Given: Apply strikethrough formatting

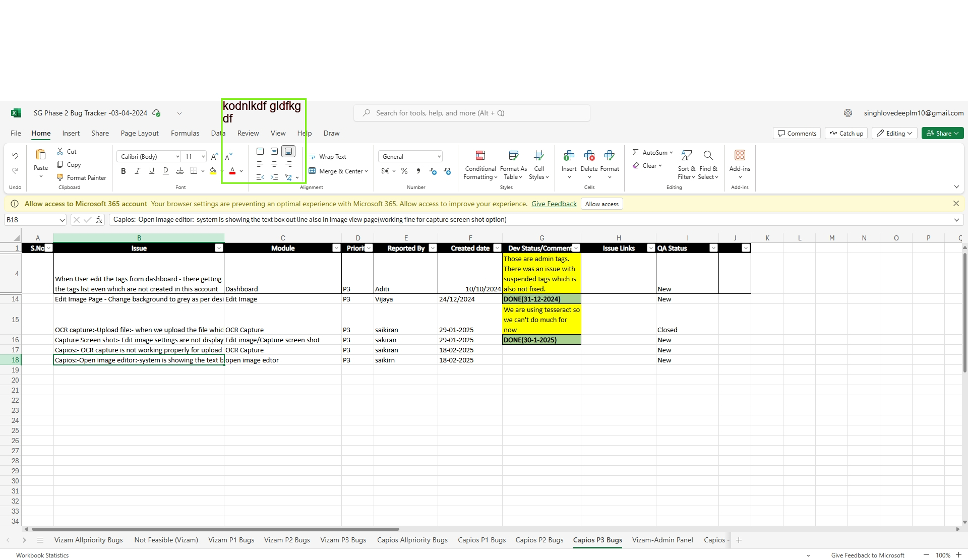Looking at the screenshot, I should (x=179, y=171).
